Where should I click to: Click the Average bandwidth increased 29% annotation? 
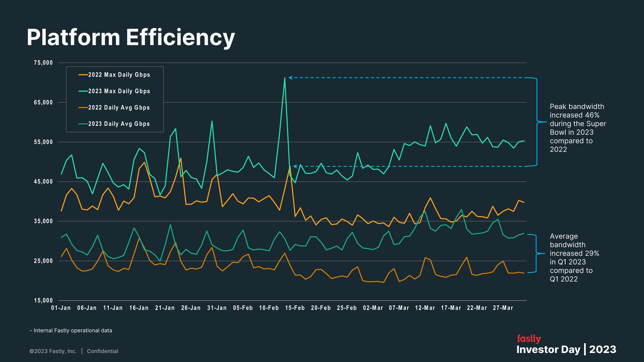point(574,258)
